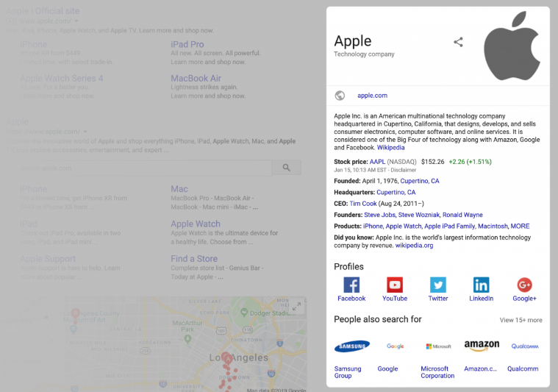The height and width of the screenshot is (392, 558).
Task: Click the Facebook profile icon
Action: (x=351, y=285)
